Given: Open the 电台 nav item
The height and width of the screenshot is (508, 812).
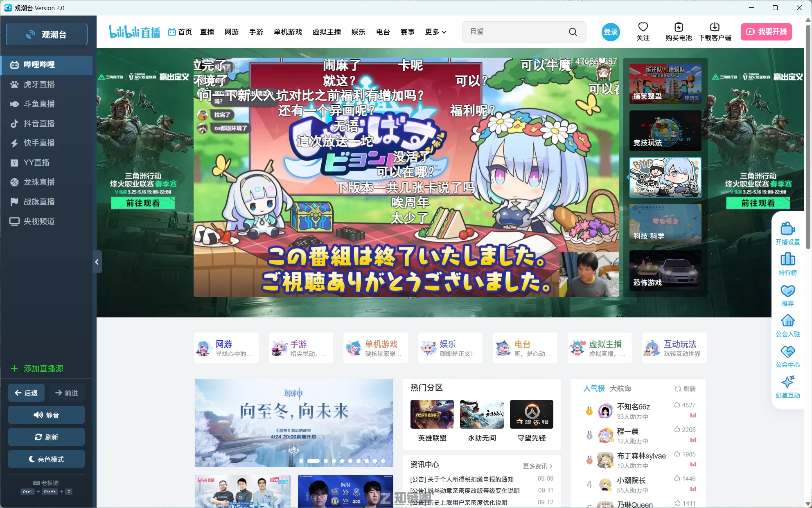Looking at the screenshot, I should pos(383,32).
